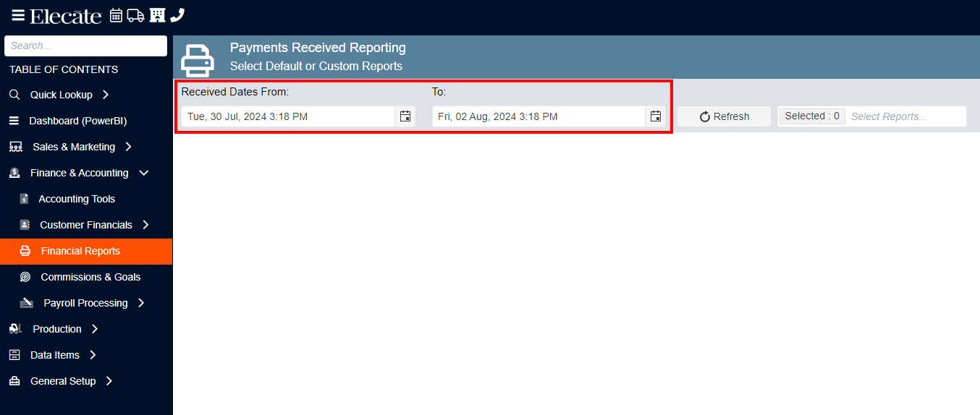
Task: Click the large printer icon in header
Action: (x=198, y=61)
